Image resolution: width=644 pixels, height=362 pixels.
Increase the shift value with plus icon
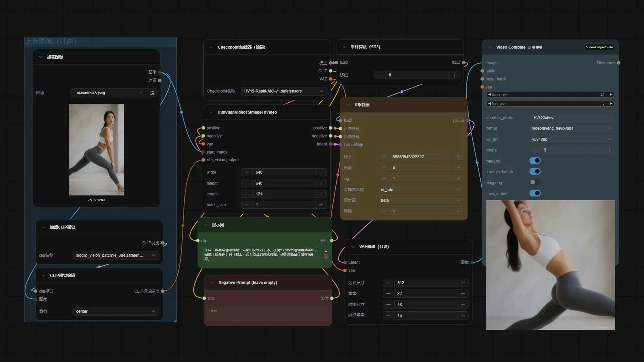454,75
